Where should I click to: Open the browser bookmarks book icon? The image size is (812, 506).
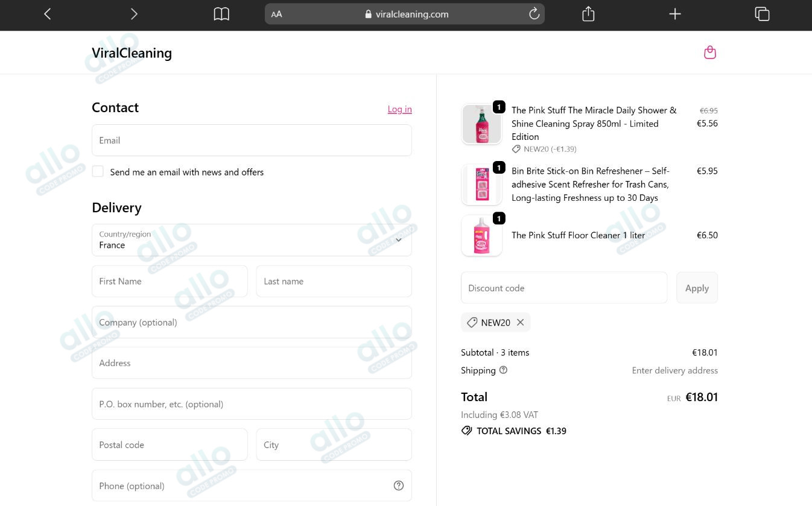(221, 14)
